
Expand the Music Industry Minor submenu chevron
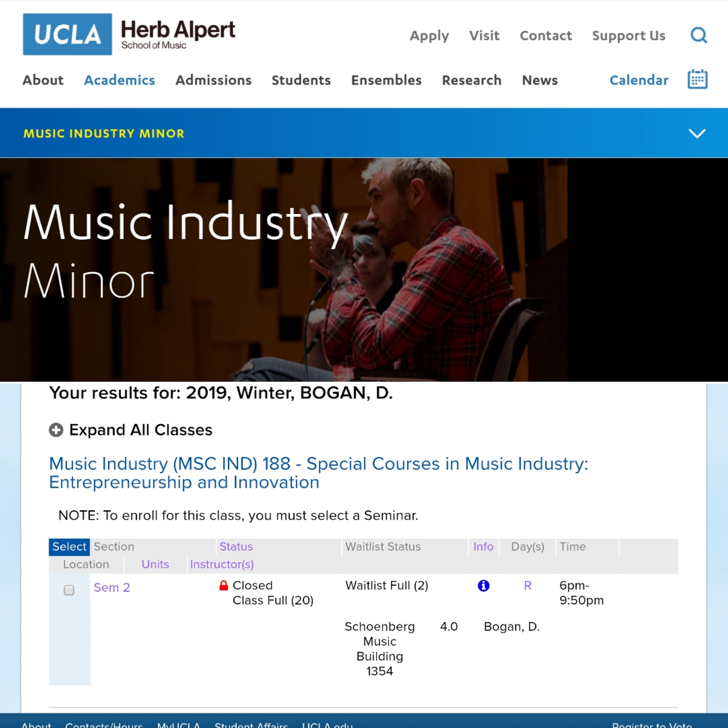(x=697, y=134)
